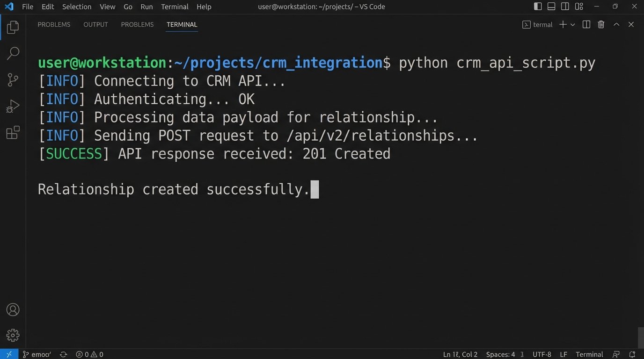
Task: Toggle primary side bar layout button
Action: (538, 7)
